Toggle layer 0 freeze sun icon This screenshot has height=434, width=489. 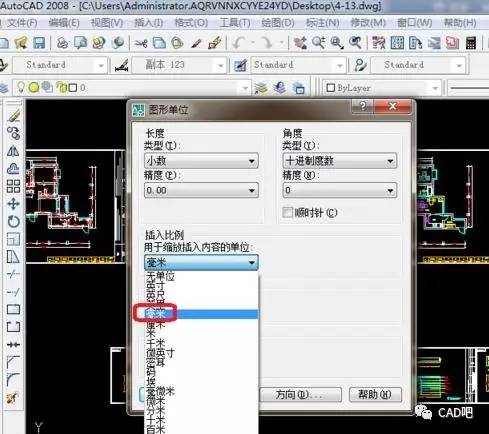coord(34,87)
